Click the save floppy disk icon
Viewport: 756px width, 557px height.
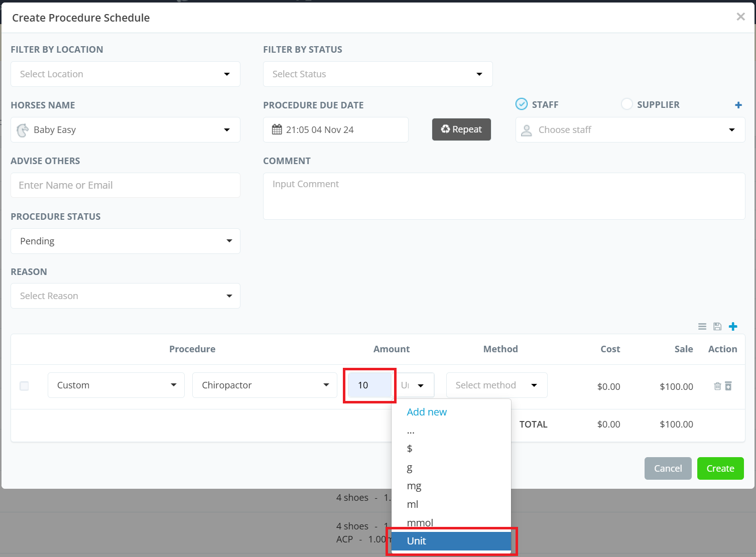(x=717, y=327)
